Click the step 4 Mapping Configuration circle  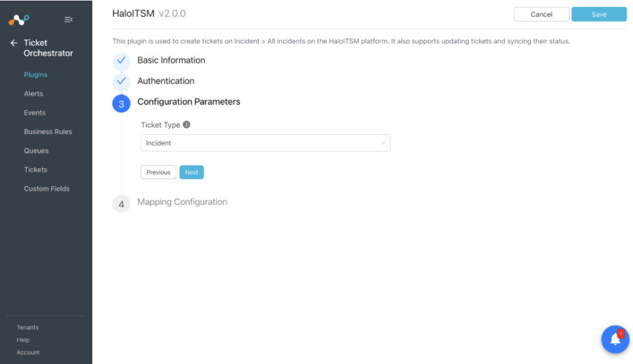(121, 204)
